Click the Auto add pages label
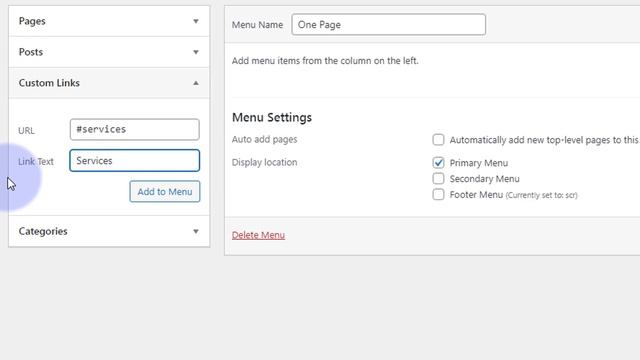The height and width of the screenshot is (360, 640). 264,140
